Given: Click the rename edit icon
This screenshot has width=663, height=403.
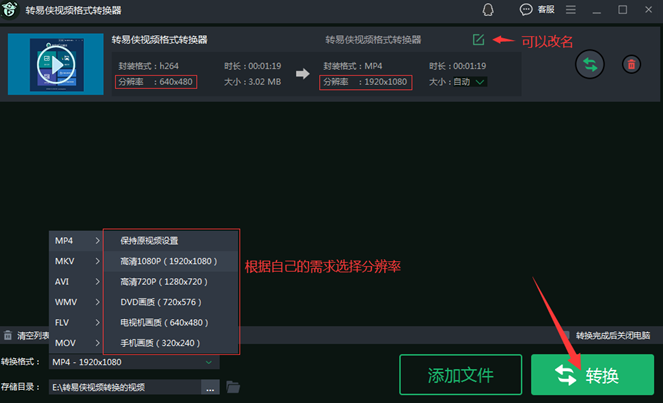Looking at the screenshot, I should [x=478, y=40].
